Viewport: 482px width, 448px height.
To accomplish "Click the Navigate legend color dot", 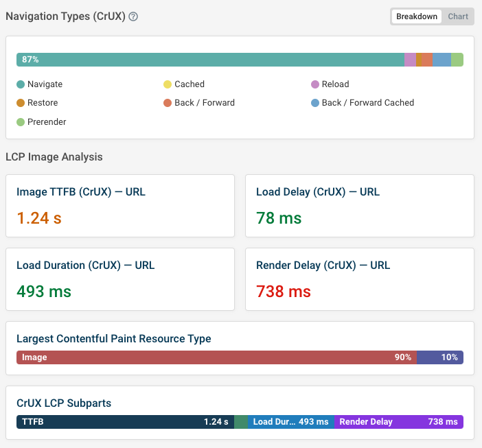I will tap(21, 84).
